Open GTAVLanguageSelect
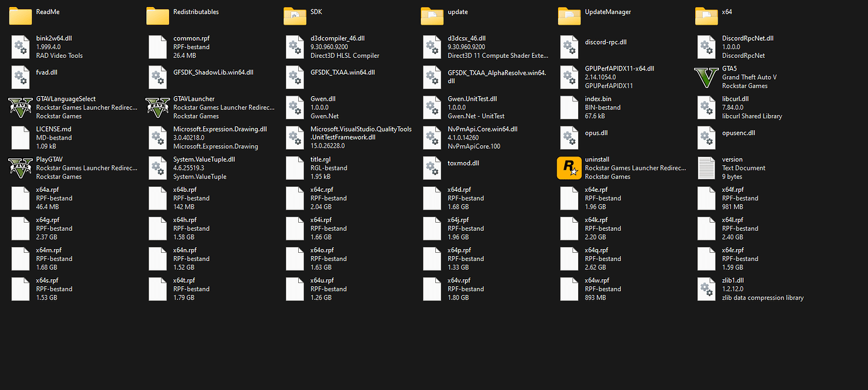The height and width of the screenshot is (390, 868). tap(20, 107)
